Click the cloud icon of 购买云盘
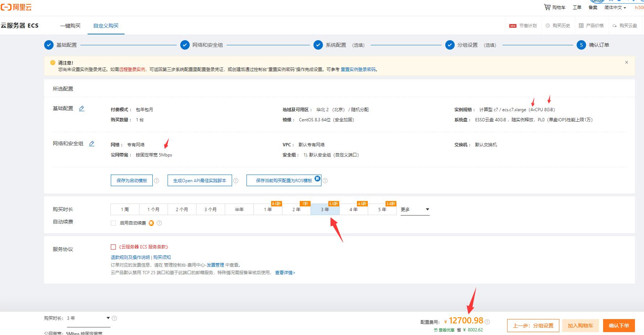The image size is (644, 335). [615, 26]
